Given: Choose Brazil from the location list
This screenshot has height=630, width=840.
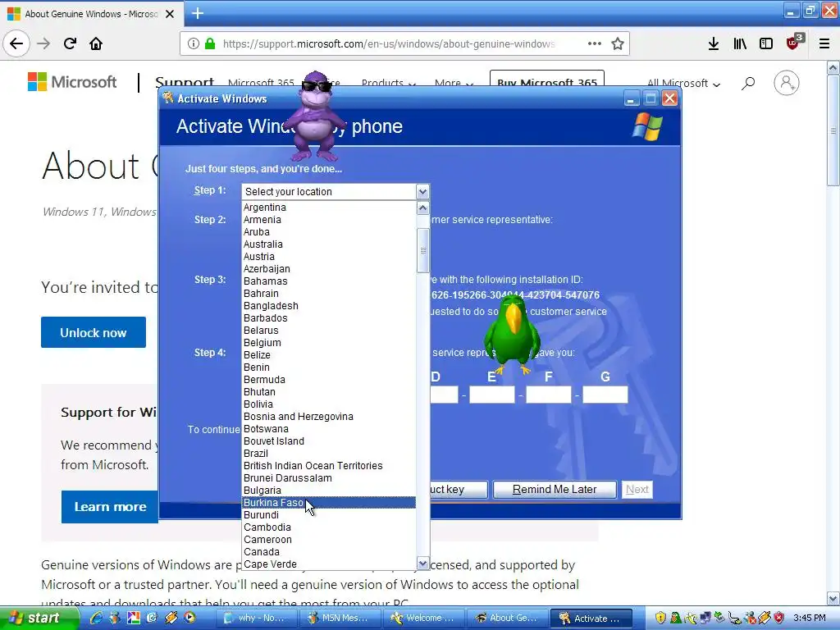Looking at the screenshot, I should click(328, 454).
